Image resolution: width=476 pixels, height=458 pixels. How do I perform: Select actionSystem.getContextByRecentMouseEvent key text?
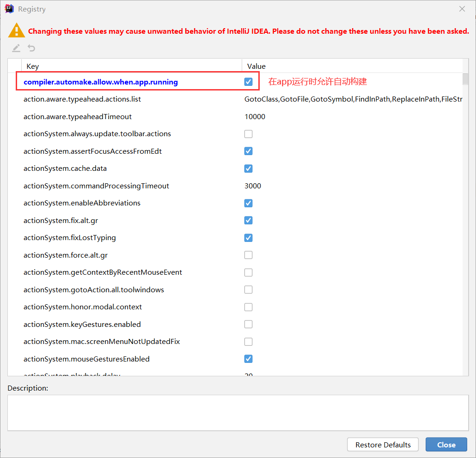(x=103, y=272)
